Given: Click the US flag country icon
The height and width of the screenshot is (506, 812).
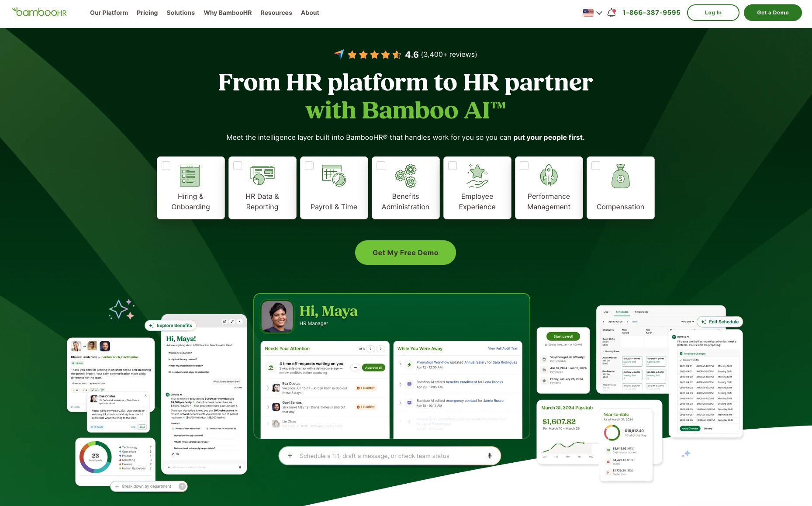Looking at the screenshot, I should 588,13.
